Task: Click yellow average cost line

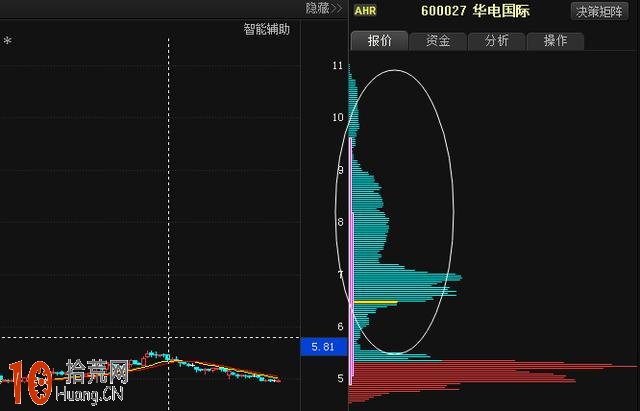Action: click(x=375, y=302)
